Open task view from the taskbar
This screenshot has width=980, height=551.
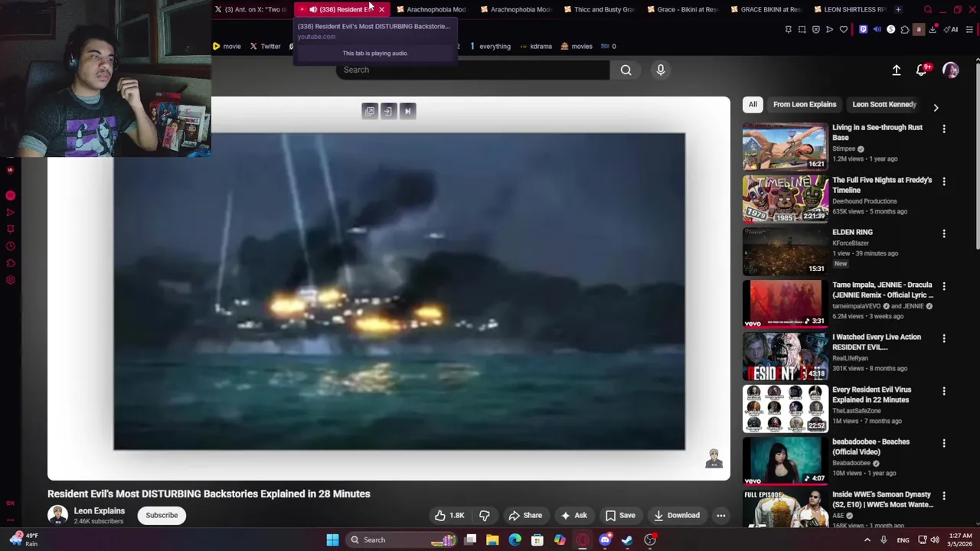[470, 540]
